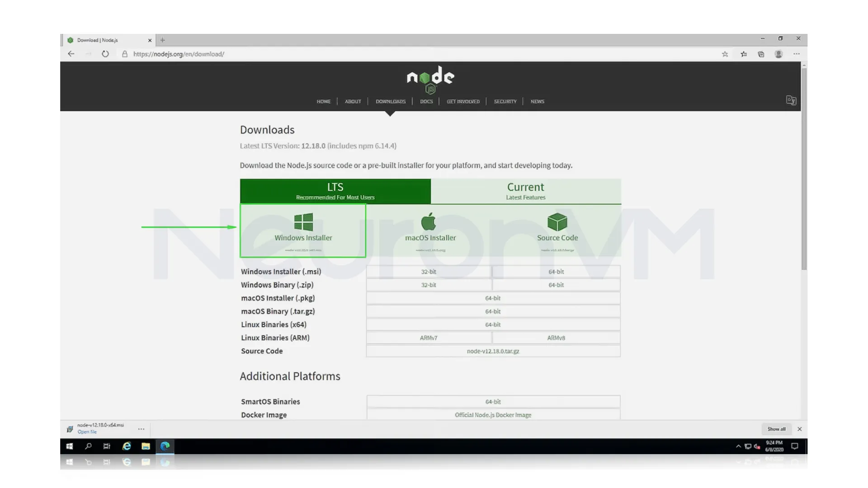Open the DOCS navigation item
This screenshot has width=868, height=488.
tap(426, 101)
